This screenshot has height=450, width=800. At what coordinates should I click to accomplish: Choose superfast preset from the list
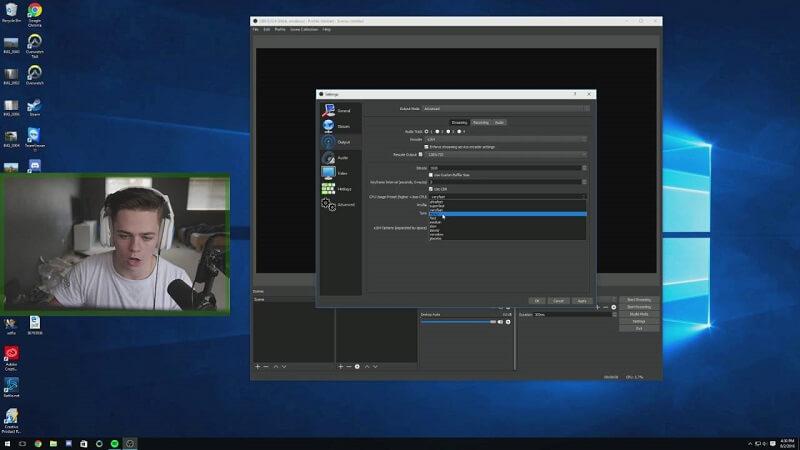pos(508,206)
